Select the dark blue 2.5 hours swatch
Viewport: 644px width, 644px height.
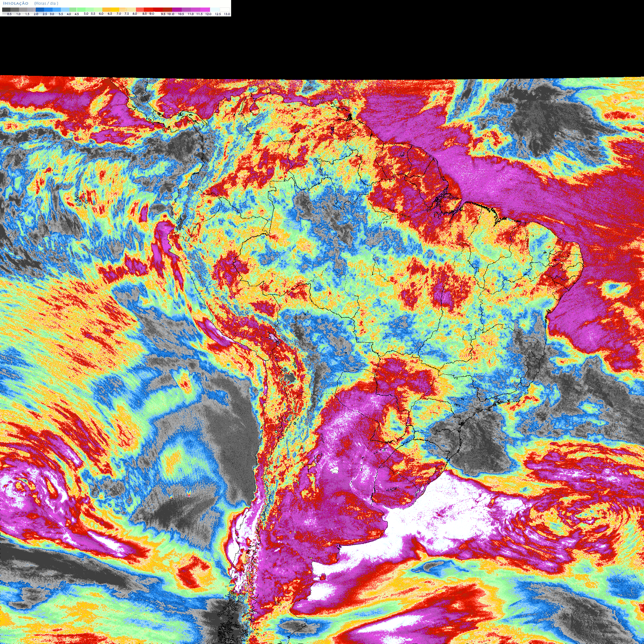[x=40, y=10]
